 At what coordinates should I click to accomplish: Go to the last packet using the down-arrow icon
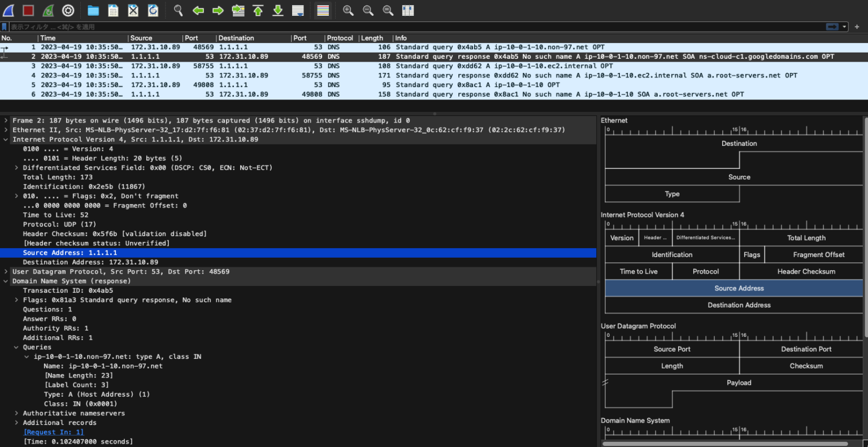pos(277,10)
